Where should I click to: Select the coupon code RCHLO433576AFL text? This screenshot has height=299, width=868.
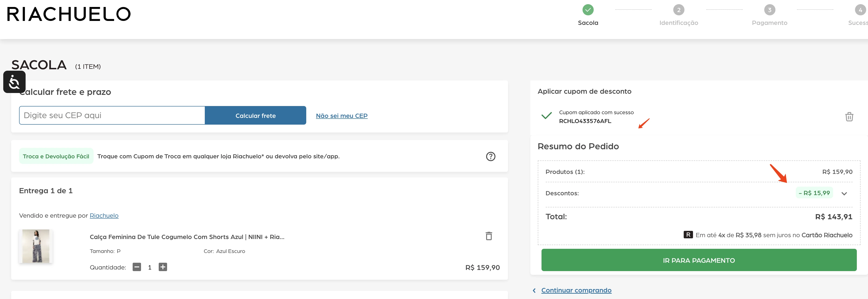[x=585, y=121]
